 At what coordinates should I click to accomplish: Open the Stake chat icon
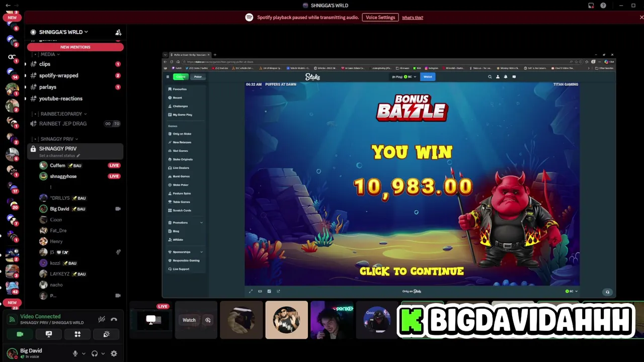pos(514,77)
